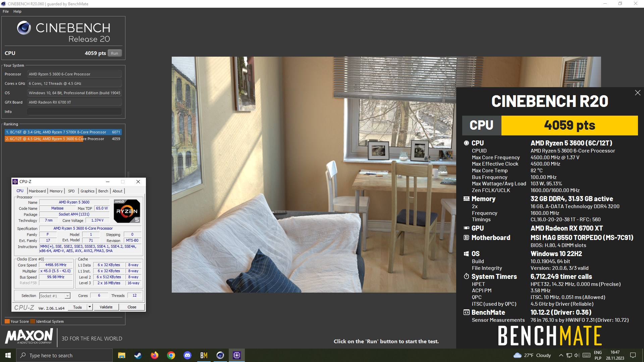
Task: Click the BenchMate Memory section icon
Action: click(x=466, y=199)
